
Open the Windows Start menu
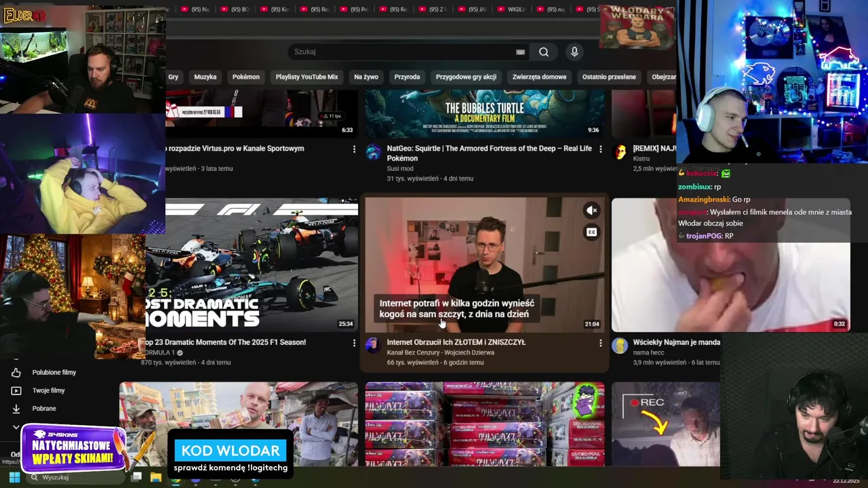pos(14,477)
